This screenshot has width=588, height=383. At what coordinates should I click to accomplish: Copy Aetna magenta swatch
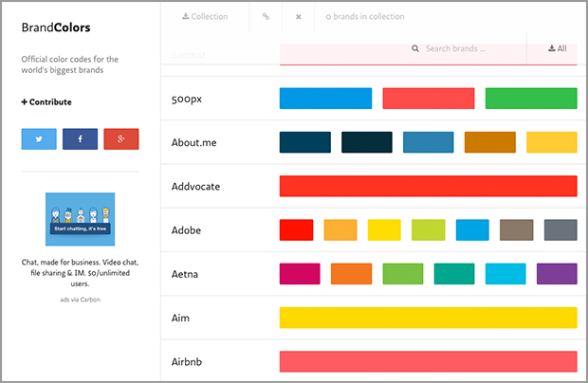(x=300, y=274)
